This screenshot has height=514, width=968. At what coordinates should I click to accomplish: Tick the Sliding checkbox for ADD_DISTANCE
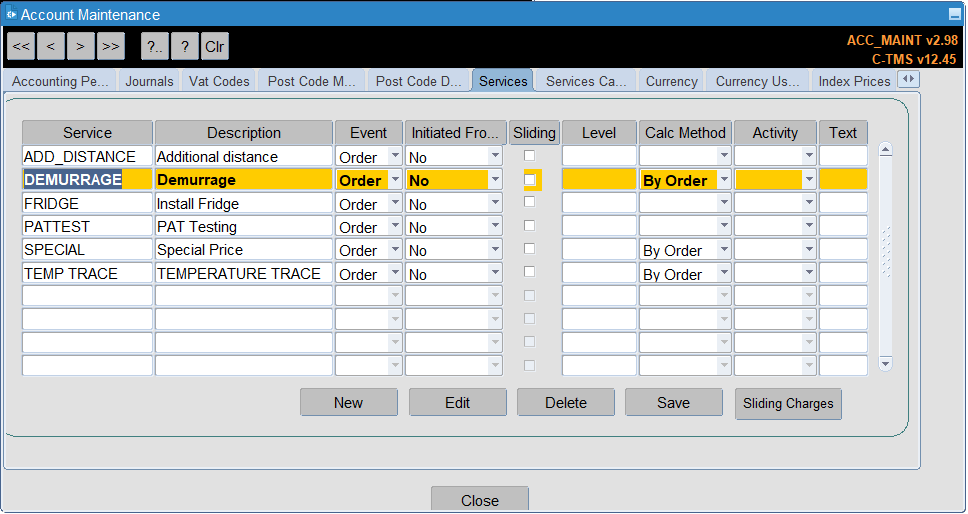[529, 155]
